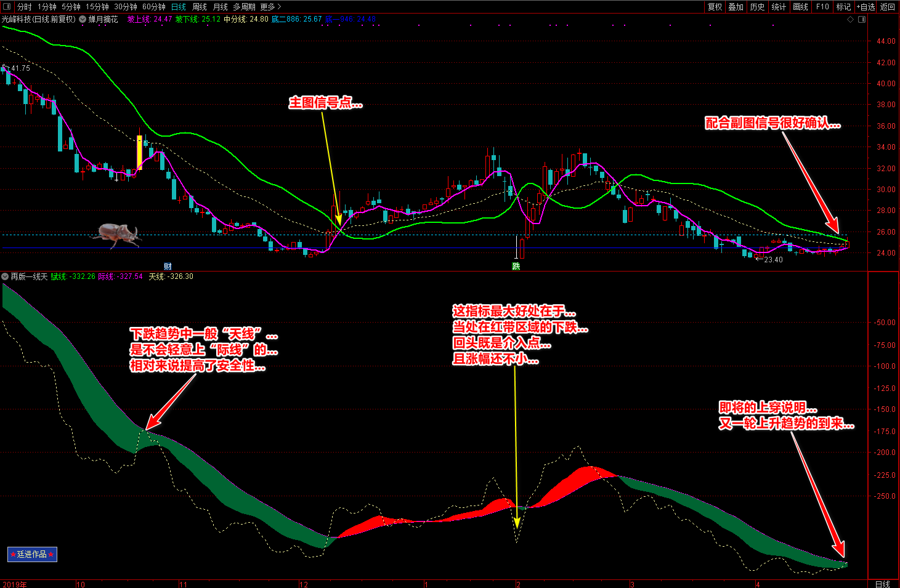Click the 底二886: 25.67 indicator value
Image resolution: width=900 pixels, height=588 pixels.
click(x=297, y=19)
